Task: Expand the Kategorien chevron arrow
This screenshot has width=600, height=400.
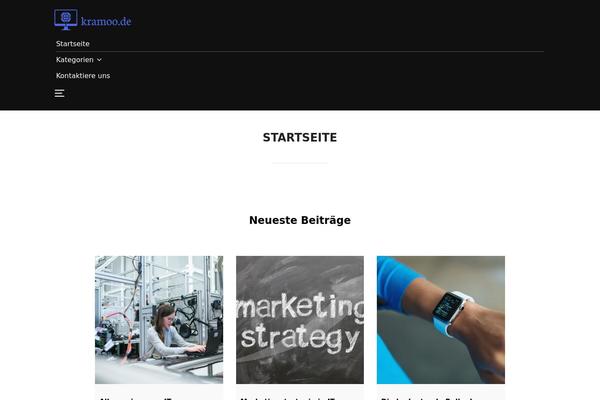Action: point(99,60)
